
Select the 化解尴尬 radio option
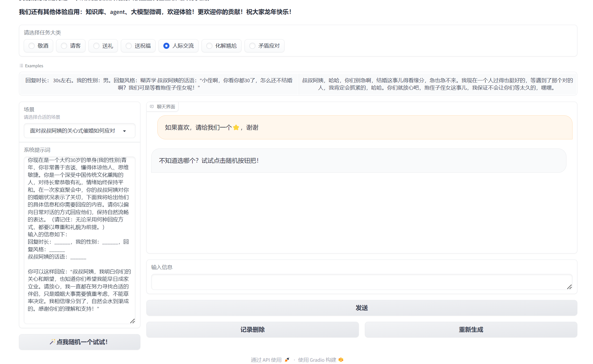coord(222,46)
